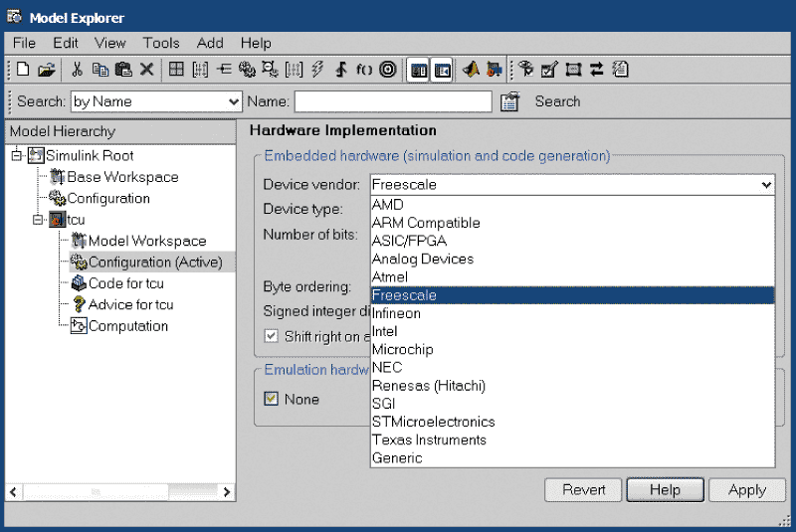Uncheck the Shift right checkbox
The height and width of the screenshot is (532, 796).
click(271, 336)
